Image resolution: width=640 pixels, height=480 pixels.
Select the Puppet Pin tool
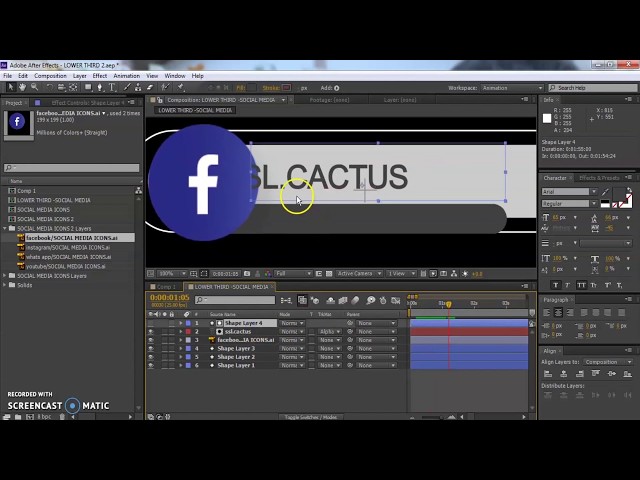point(180,87)
